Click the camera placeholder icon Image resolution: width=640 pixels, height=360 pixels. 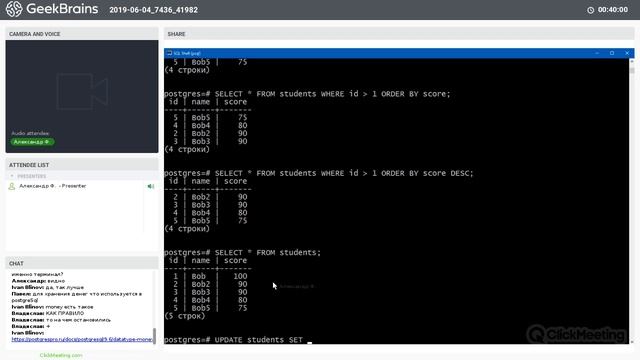82,91
